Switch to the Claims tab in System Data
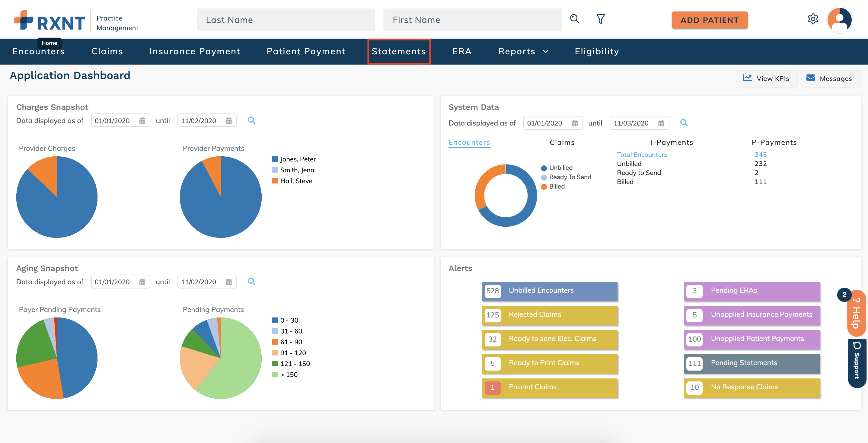This screenshot has height=443, width=868. (x=562, y=142)
